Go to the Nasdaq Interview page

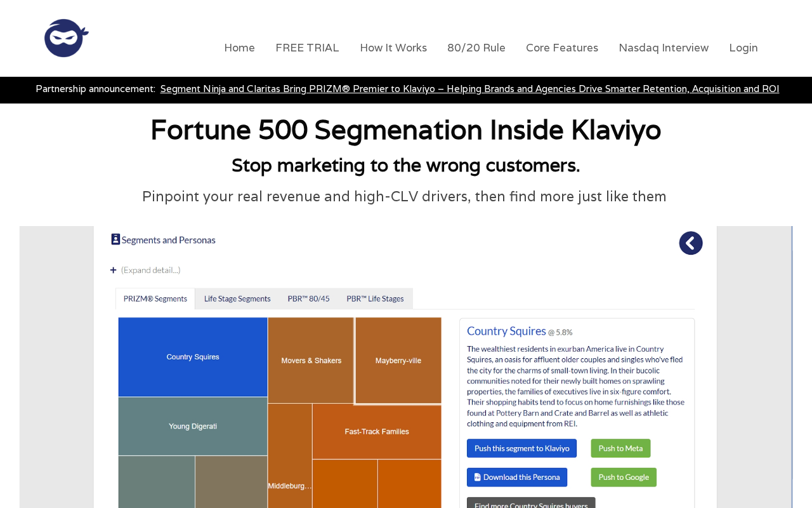(x=664, y=48)
